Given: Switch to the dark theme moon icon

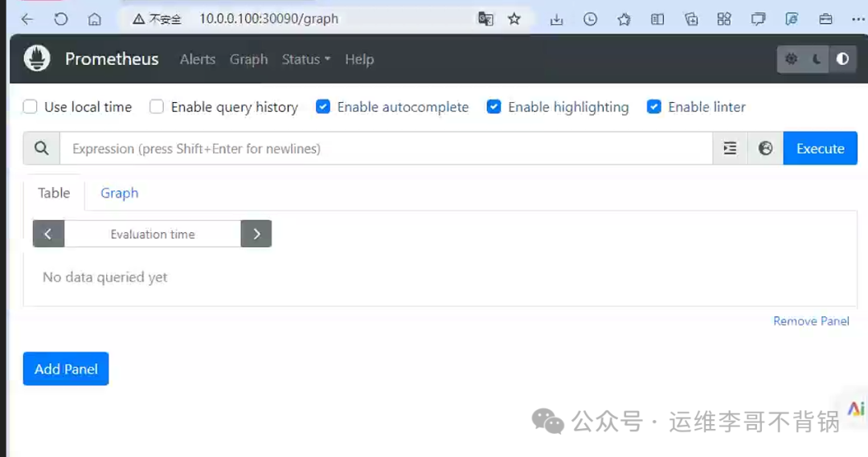Looking at the screenshot, I should click(817, 59).
